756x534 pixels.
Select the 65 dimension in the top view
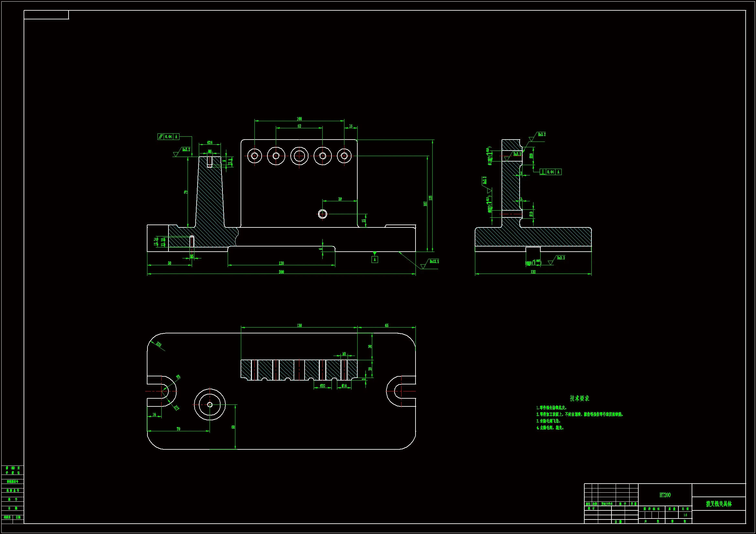click(x=386, y=325)
